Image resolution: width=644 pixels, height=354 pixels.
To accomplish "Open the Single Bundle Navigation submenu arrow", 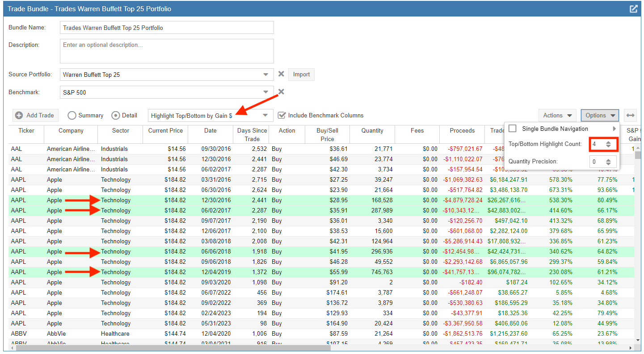I will [x=614, y=129].
